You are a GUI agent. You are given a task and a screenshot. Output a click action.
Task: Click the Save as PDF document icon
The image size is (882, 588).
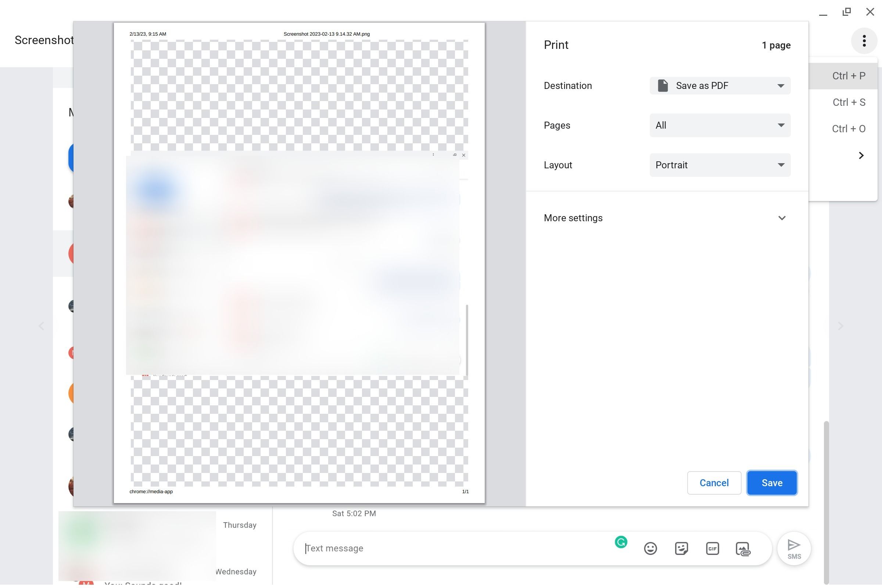[x=663, y=86]
